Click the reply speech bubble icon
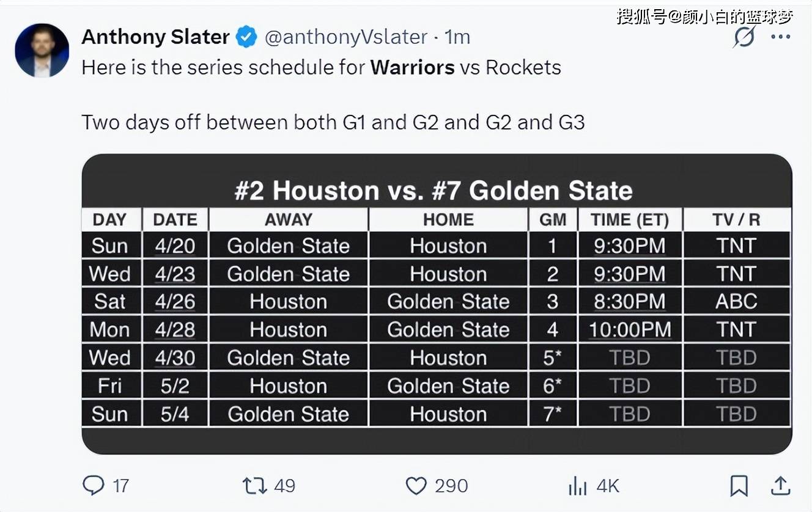This screenshot has width=812, height=512. click(94, 486)
